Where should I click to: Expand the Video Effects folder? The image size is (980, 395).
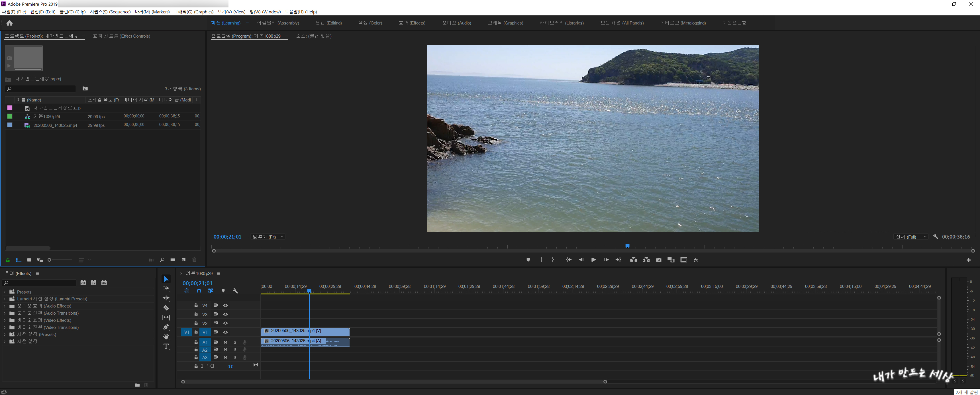[5, 320]
